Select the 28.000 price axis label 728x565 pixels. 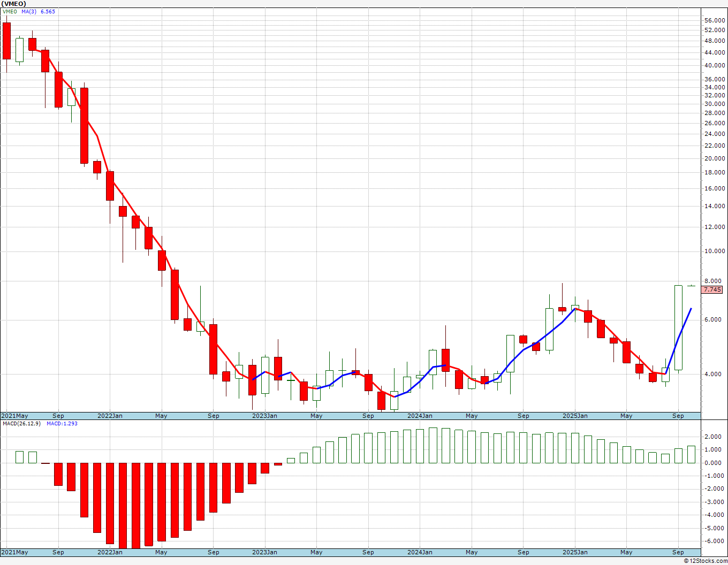pyautogui.click(x=715, y=113)
